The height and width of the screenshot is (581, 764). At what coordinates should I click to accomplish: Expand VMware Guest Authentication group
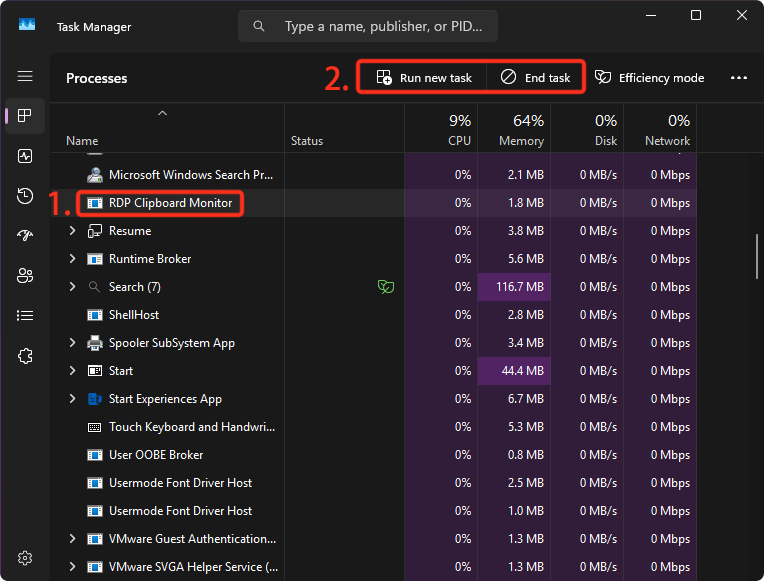tap(72, 539)
